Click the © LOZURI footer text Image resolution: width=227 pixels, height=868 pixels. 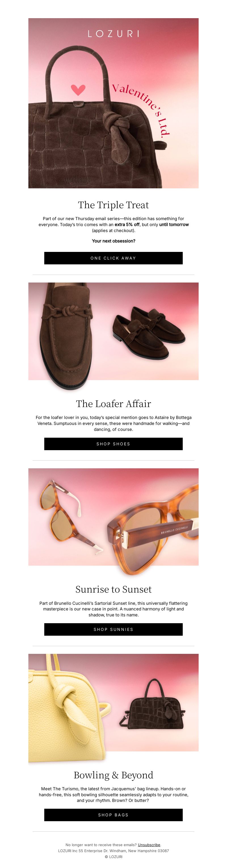[x=113, y=857]
